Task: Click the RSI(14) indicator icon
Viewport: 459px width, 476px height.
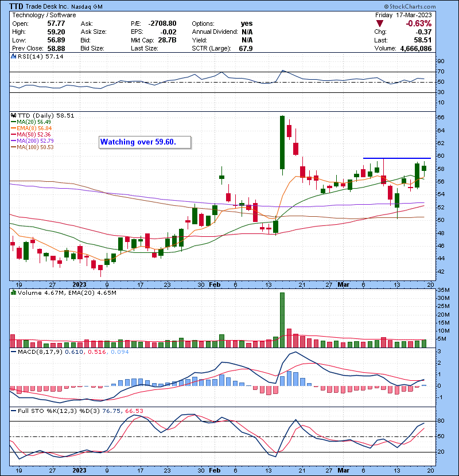Action: pyautogui.click(x=13, y=56)
